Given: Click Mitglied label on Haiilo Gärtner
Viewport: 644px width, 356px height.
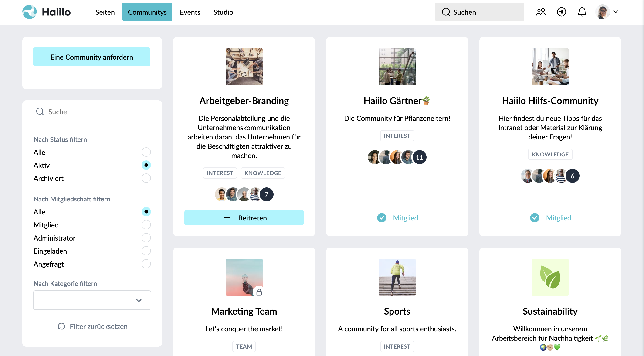Looking at the screenshot, I should point(405,218).
